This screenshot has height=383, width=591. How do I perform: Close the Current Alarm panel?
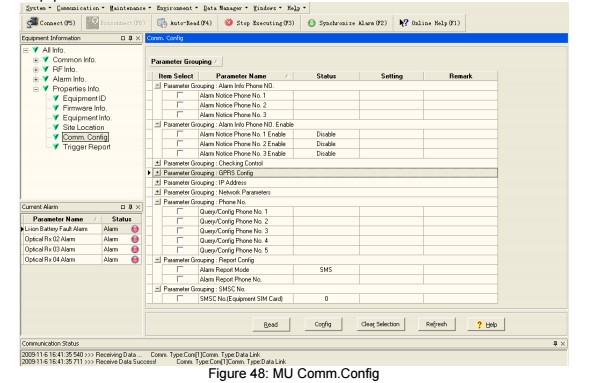pyautogui.click(x=138, y=207)
